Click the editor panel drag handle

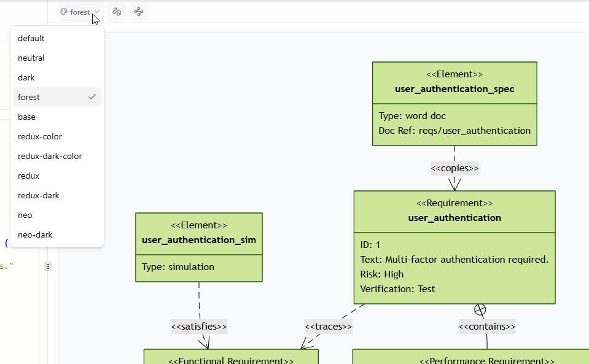pyautogui.click(x=48, y=266)
